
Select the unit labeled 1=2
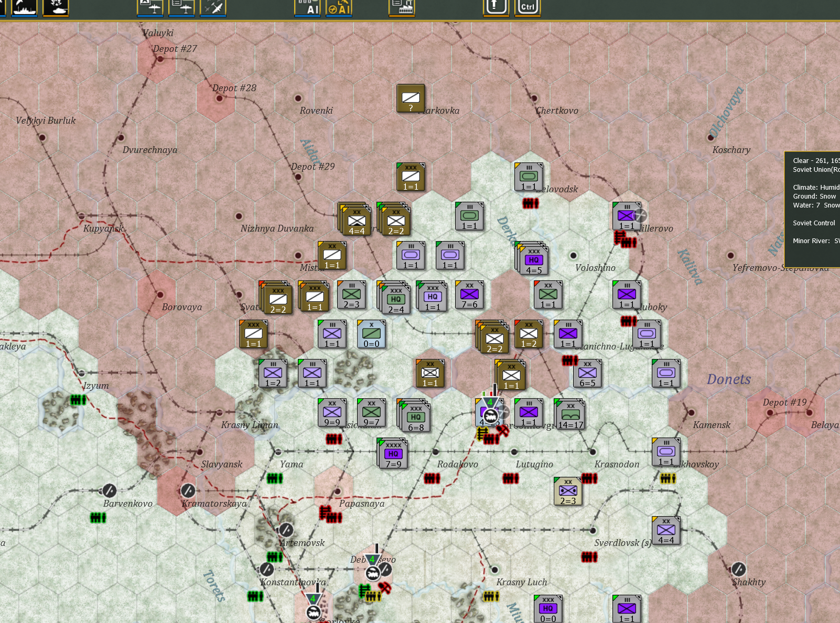pos(273,373)
